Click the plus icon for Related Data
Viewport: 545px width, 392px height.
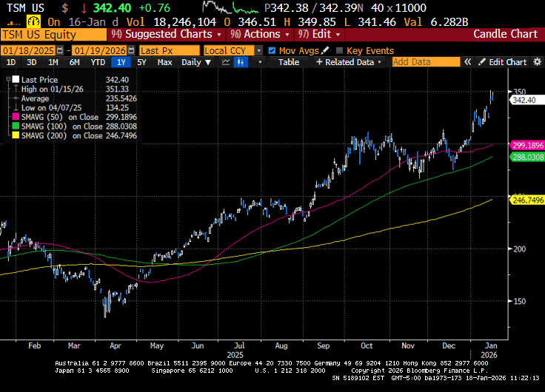319,62
